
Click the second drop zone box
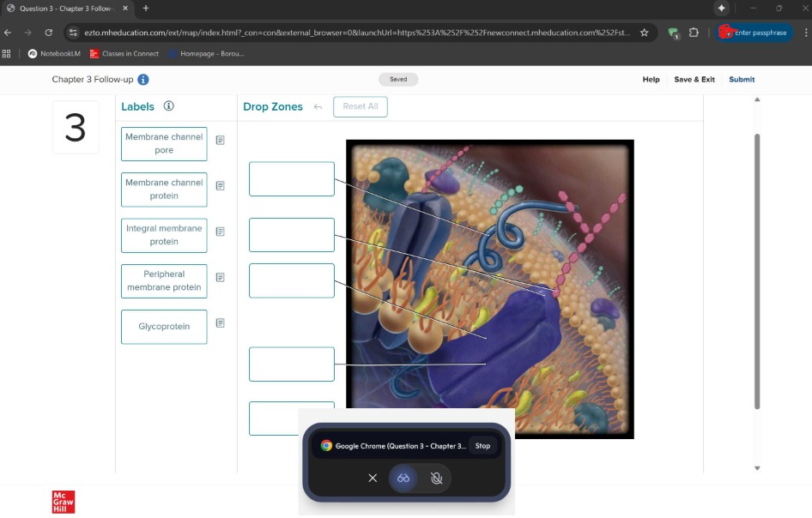292,235
